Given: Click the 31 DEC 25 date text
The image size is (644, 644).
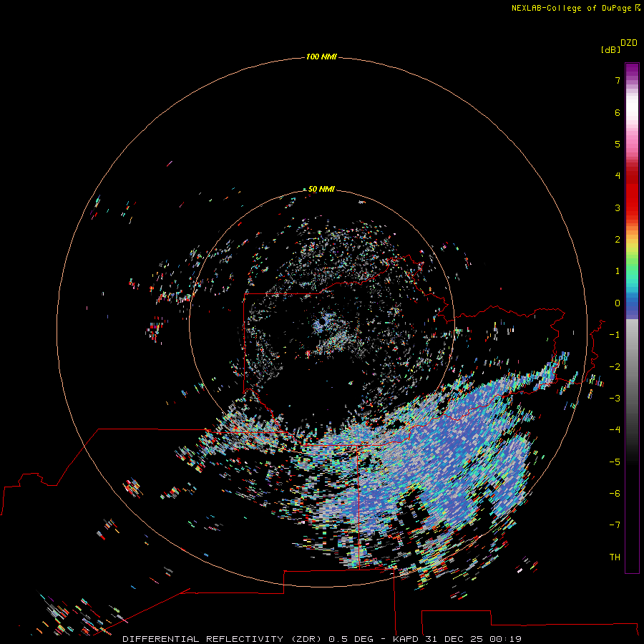Looking at the screenshot, I should tap(454, 639).
